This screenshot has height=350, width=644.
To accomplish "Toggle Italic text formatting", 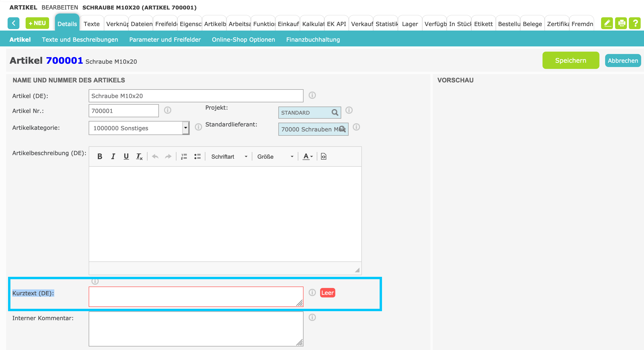I will (113, 157).
